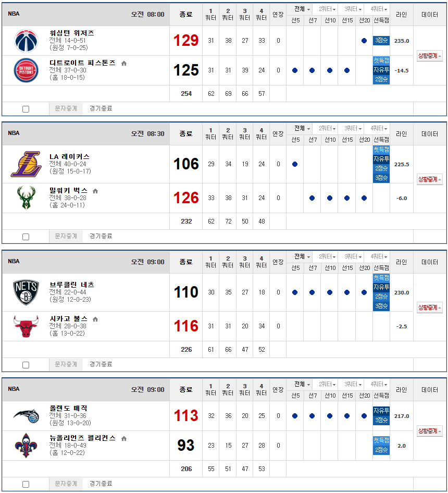The image size is (448, 493).
Task: Click the Orlando Magic team logo
Action: [x=26, y=416]
